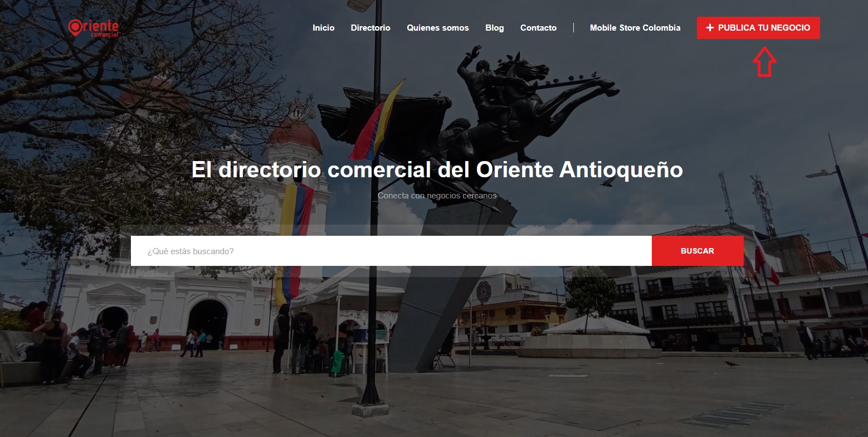Click the red upward arrow outline
The width and height of the screenshot is (868, 437).
click(x=764, y=62)
